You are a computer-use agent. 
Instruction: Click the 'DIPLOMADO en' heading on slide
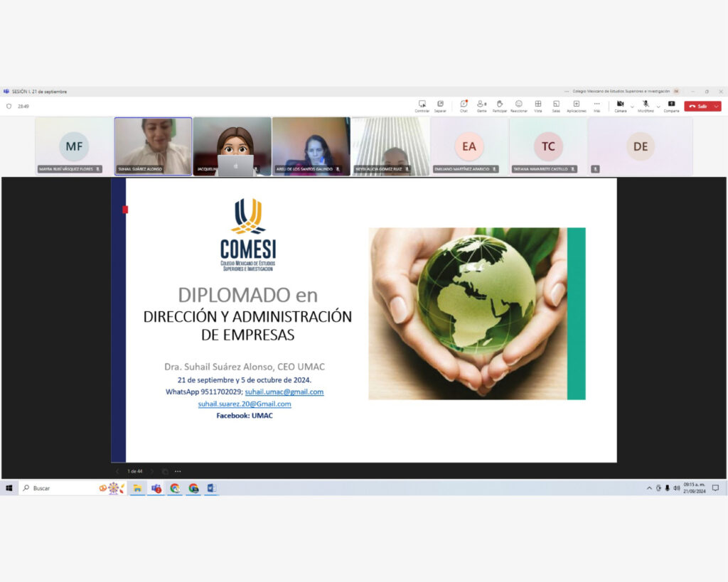pyautogui.click(x=248, y=295)
